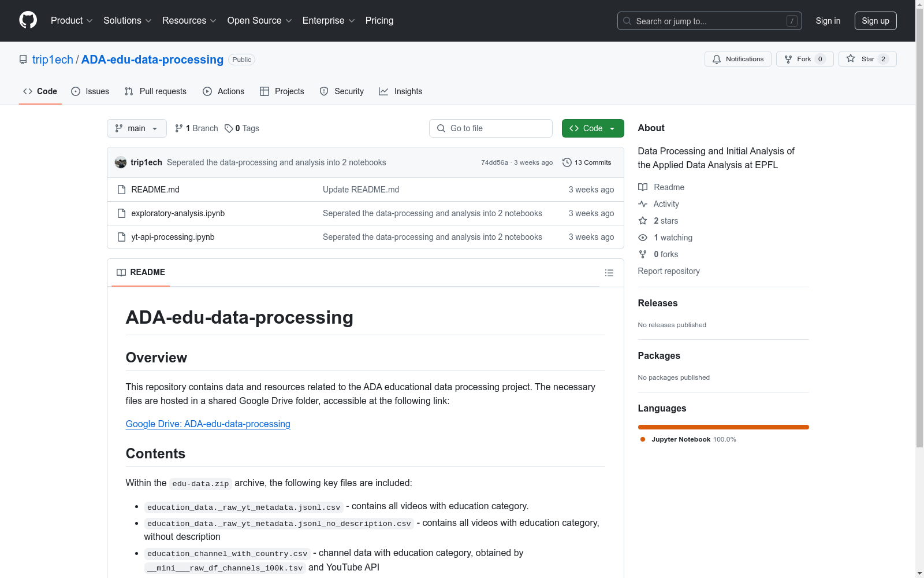Image resolution: width=924 pixels, height=578 pixels.
Task: Click the 'No releases published' text
Action: 672,325
